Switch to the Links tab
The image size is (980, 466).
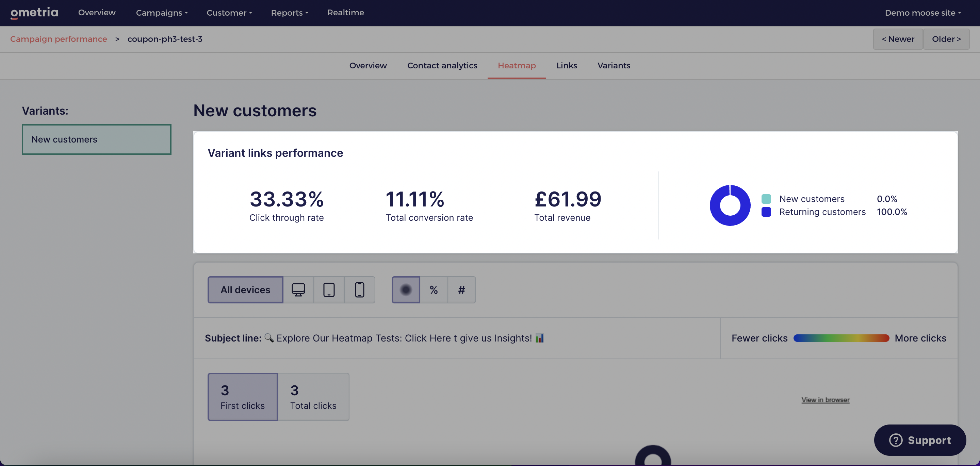coord(567,65)
